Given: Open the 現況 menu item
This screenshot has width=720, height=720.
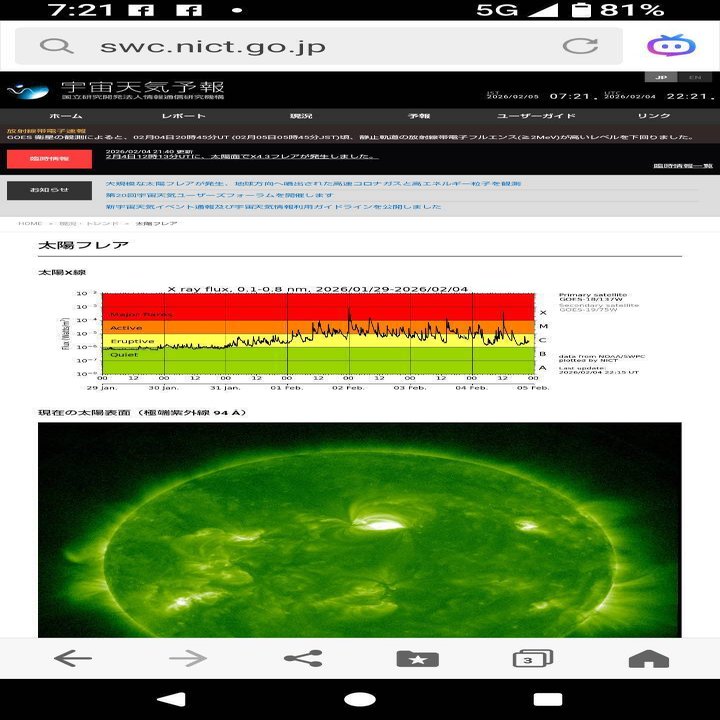Looking at the screenshot, I should point(301,116).
